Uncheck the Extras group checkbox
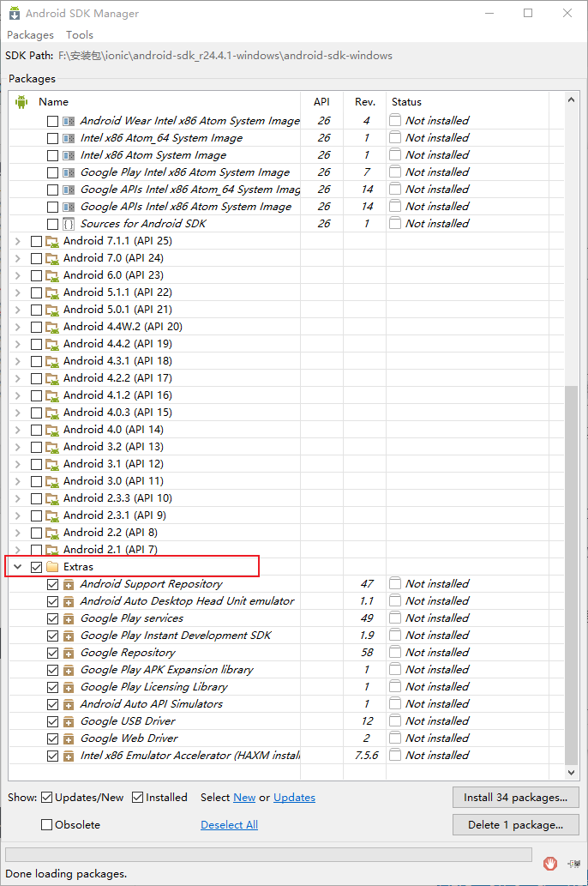Image resolution: width=588 pixels, height=886 pixels. pos(37,567)
